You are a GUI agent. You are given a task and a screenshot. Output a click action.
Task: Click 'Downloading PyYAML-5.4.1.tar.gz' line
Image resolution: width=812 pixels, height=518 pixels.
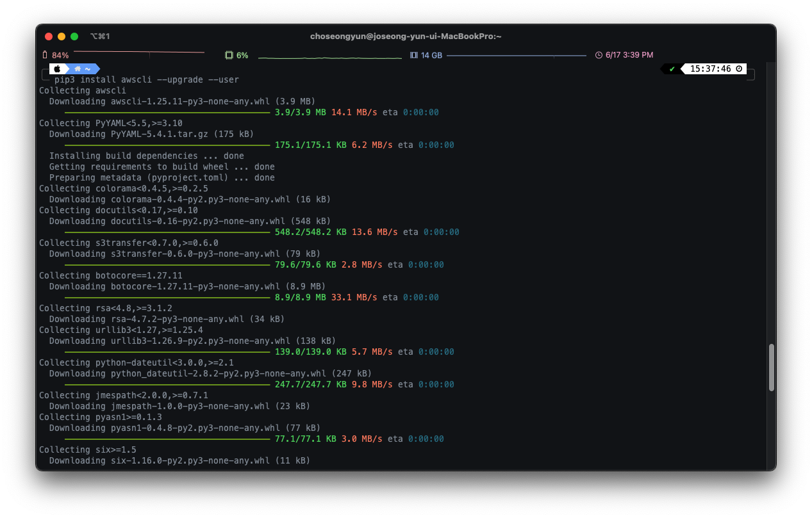pos(151,134)
